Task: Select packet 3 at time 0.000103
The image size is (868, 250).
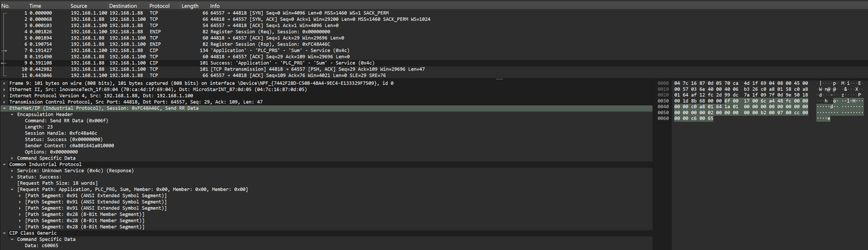Action: coord(434,25)
